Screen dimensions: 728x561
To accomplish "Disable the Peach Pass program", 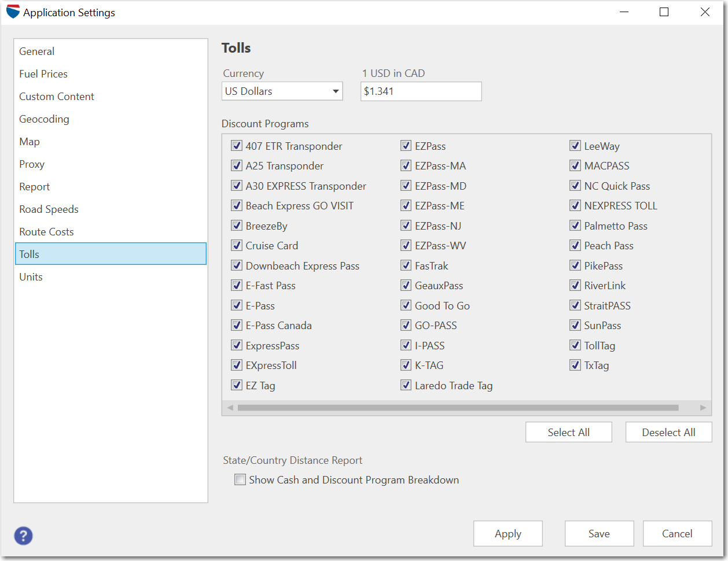I will 575,246.
